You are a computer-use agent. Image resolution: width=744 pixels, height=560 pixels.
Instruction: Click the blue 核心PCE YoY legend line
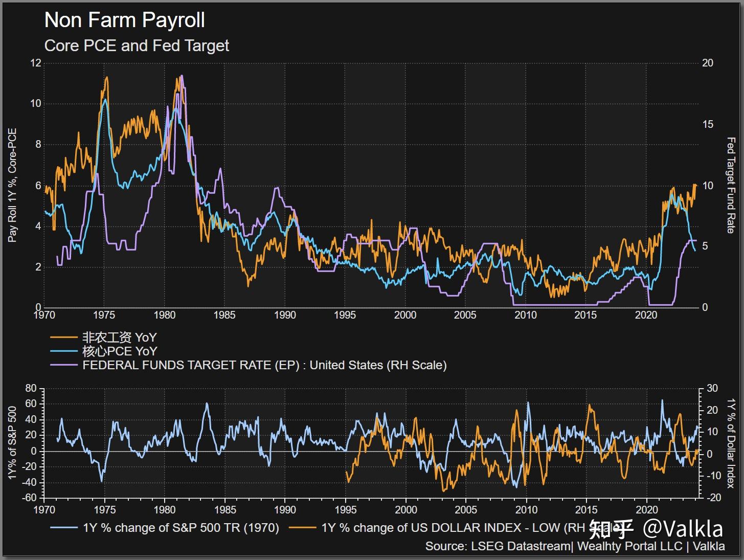point(63,351)
